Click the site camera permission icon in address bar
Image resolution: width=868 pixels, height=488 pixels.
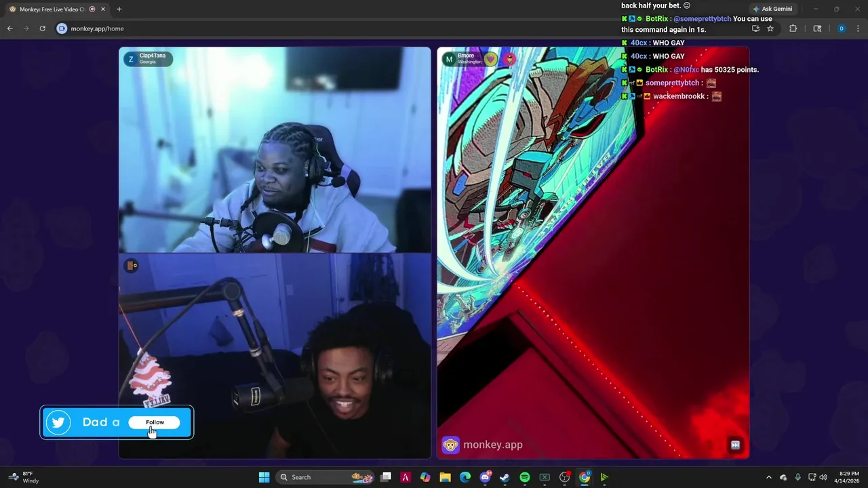(x=62, y=28)
